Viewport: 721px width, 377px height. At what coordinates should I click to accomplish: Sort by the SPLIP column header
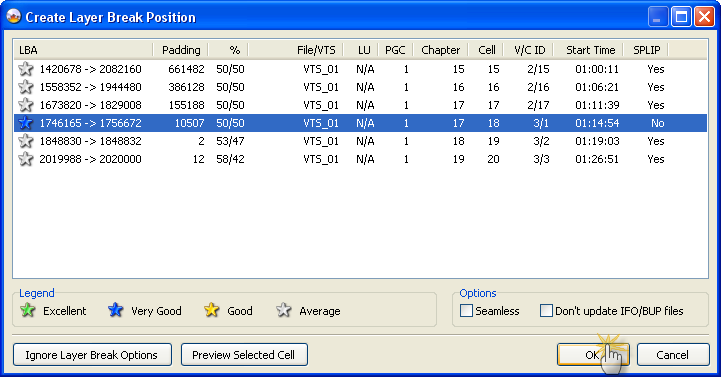[646, 50]
